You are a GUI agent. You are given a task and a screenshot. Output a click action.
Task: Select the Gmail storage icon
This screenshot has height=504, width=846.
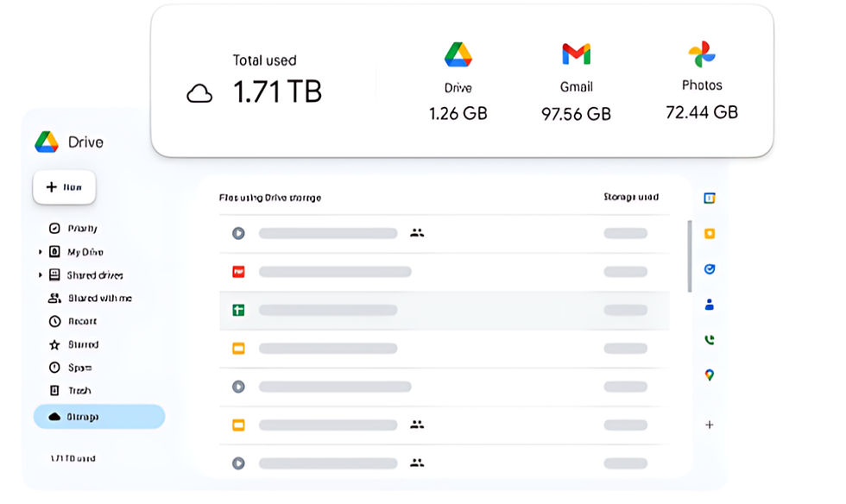[x=576, y=55]
